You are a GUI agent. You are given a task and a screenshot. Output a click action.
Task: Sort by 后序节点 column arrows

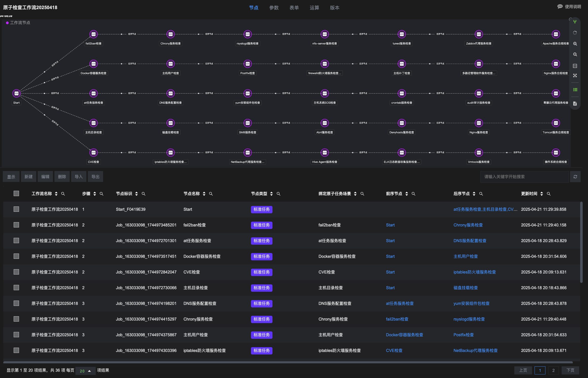coord(474,194)
